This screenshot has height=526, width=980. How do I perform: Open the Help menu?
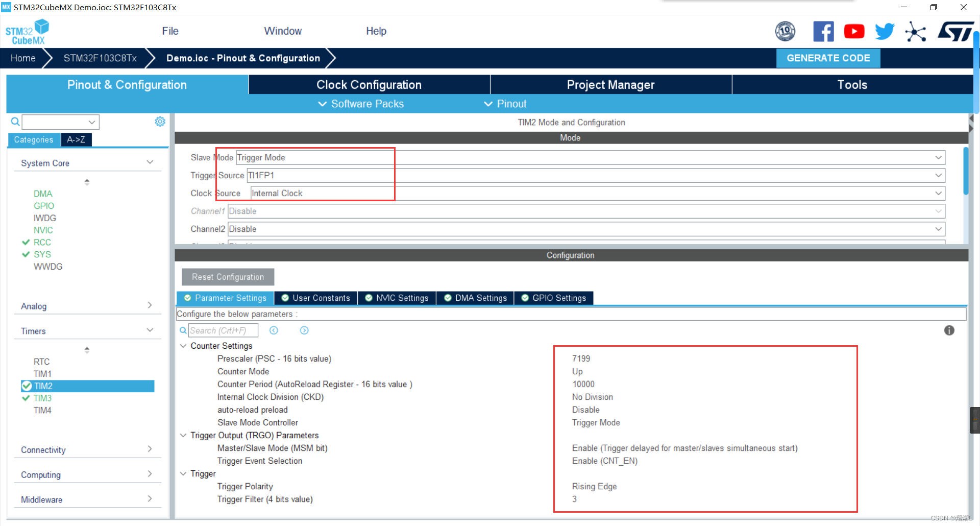[x=376, y=31]
